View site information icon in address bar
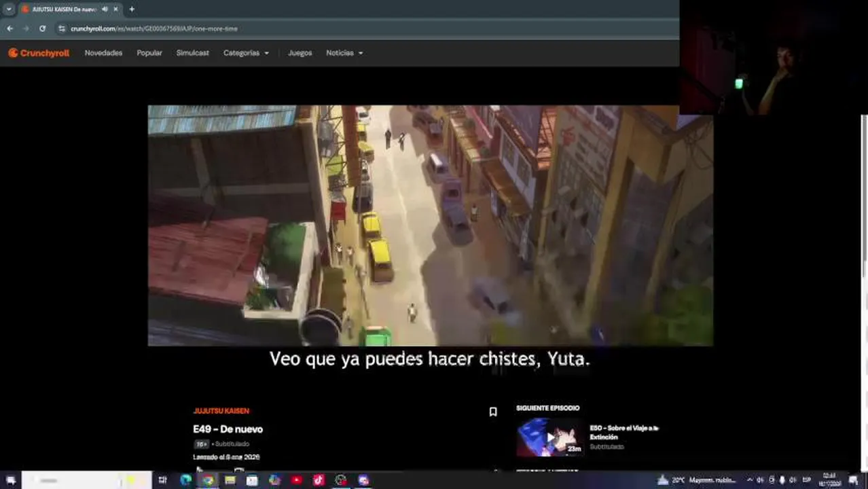This screenshot has height=489, width=868. point(62,29)
